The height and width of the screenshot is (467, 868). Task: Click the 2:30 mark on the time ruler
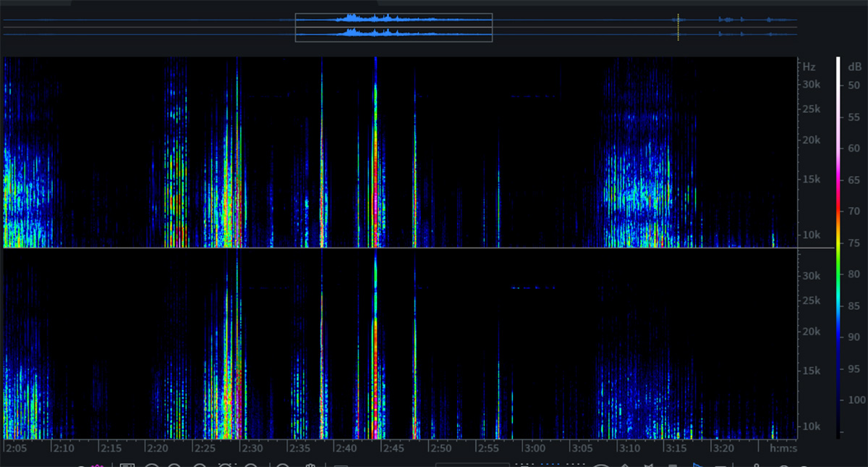tap(251, 448)
